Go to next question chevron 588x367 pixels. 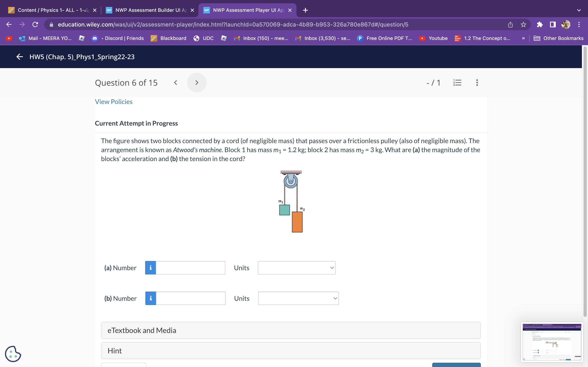point(197,83)
